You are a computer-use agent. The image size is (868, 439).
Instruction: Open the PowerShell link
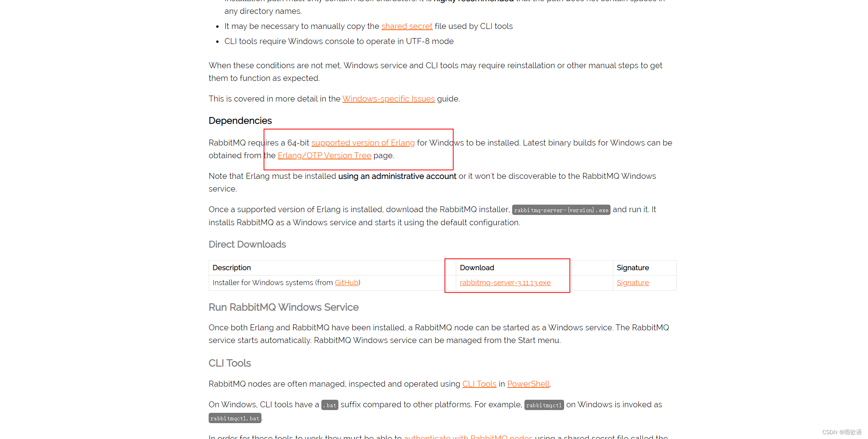(x=528, y=384)
